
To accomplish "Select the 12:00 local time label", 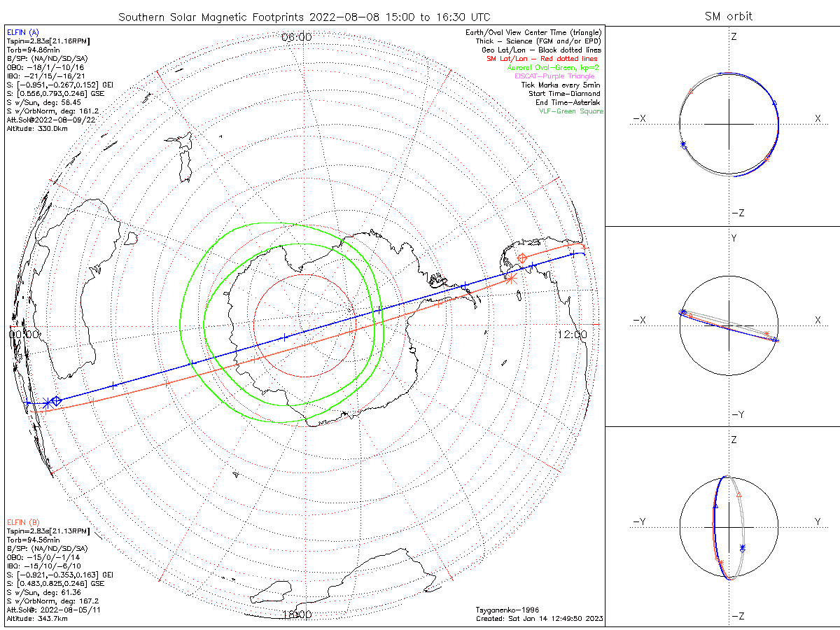I will tap(573, 335).
